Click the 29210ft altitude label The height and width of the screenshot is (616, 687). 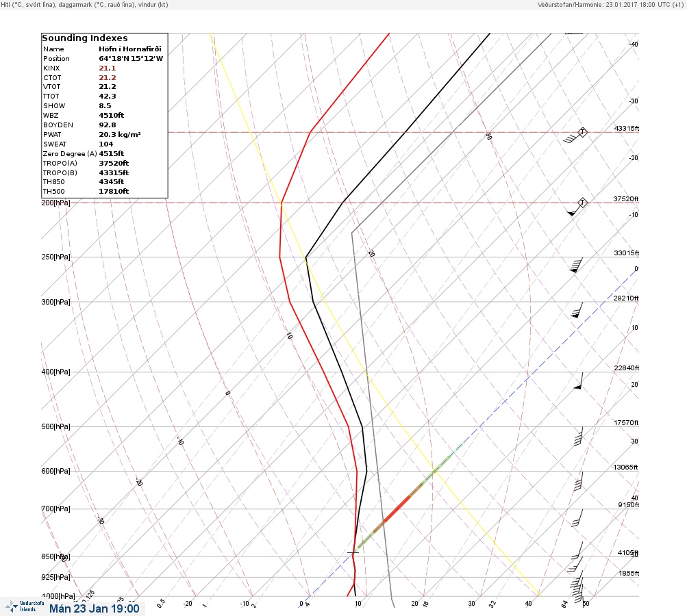626,298
